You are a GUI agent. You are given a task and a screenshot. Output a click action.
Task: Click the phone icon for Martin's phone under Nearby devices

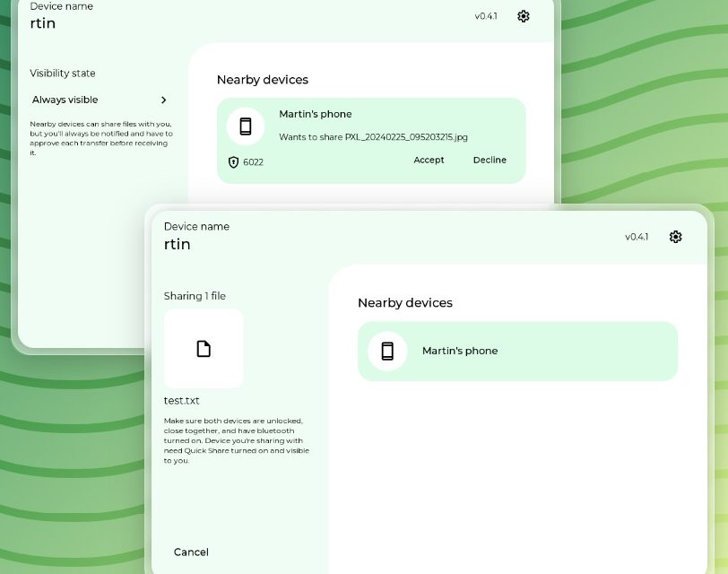click(386, 351)
